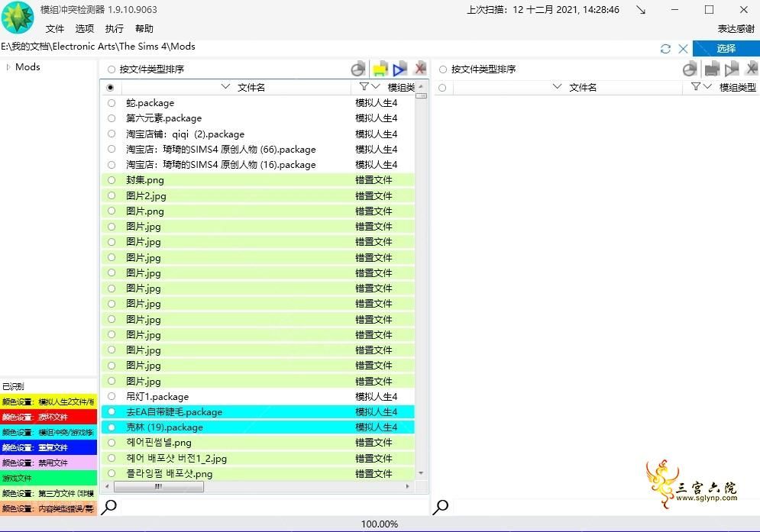Click the vertical scrollbar down arrow of file list

point(421,473)
